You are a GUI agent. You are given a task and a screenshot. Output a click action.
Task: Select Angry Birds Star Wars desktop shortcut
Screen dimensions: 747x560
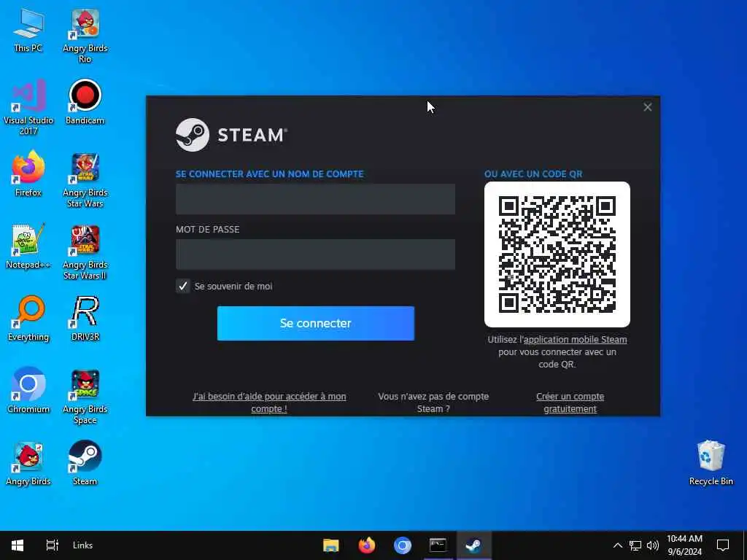pyautogui.click(x=85, y=180)
